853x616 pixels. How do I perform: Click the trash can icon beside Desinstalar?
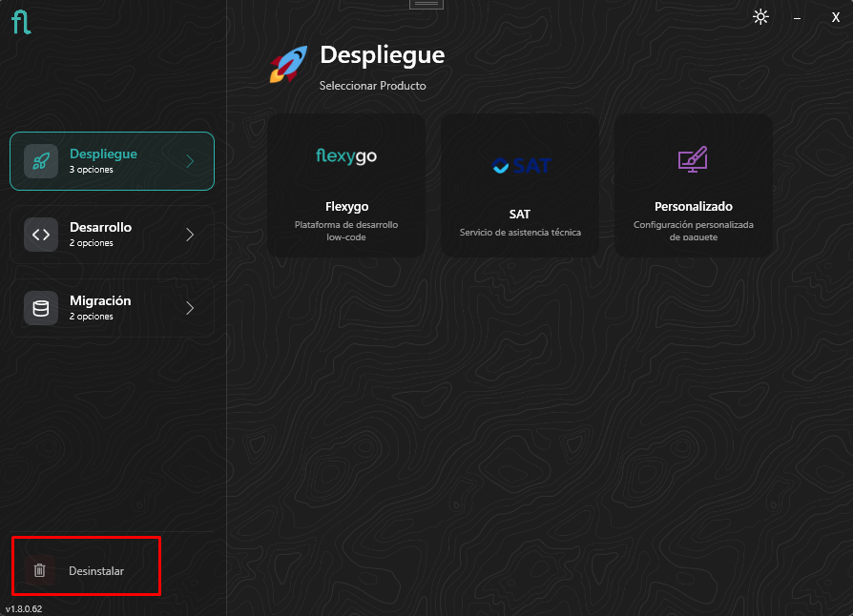coord(40,570)
